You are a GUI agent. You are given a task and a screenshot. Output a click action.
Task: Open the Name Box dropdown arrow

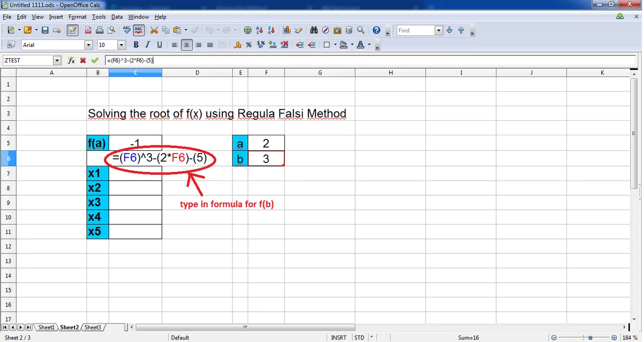click(x=57, y=60)
